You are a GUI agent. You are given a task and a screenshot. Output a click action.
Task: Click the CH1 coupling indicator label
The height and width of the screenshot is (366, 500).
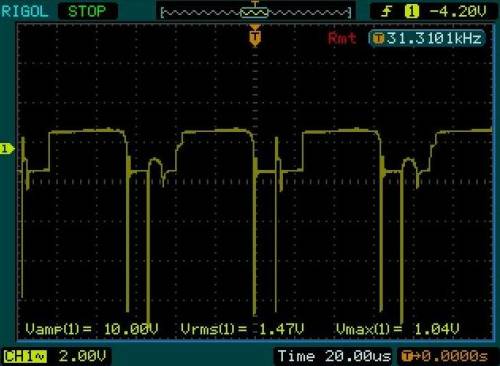(25, 357)
